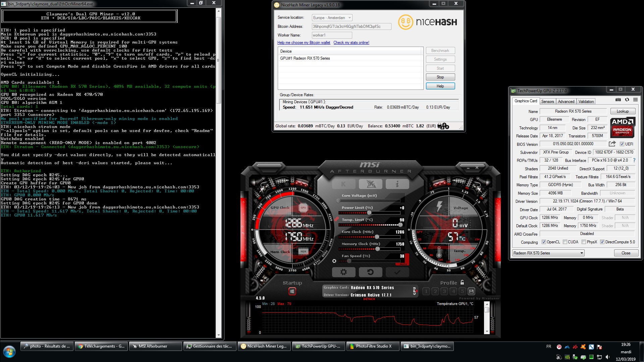Toggle the UEFI checkbox in GPU-Z
This screenshot has height=362, width=644.
pyautogui.click(x=622, y=144)
